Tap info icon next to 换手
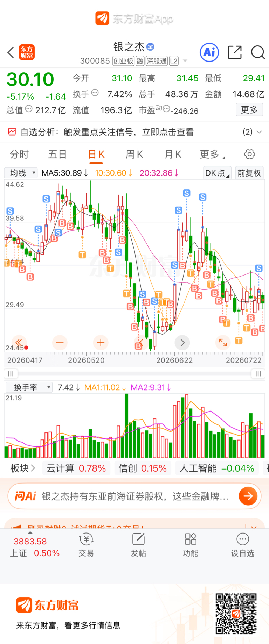This screenshot has height=644, width=269. 95,93
